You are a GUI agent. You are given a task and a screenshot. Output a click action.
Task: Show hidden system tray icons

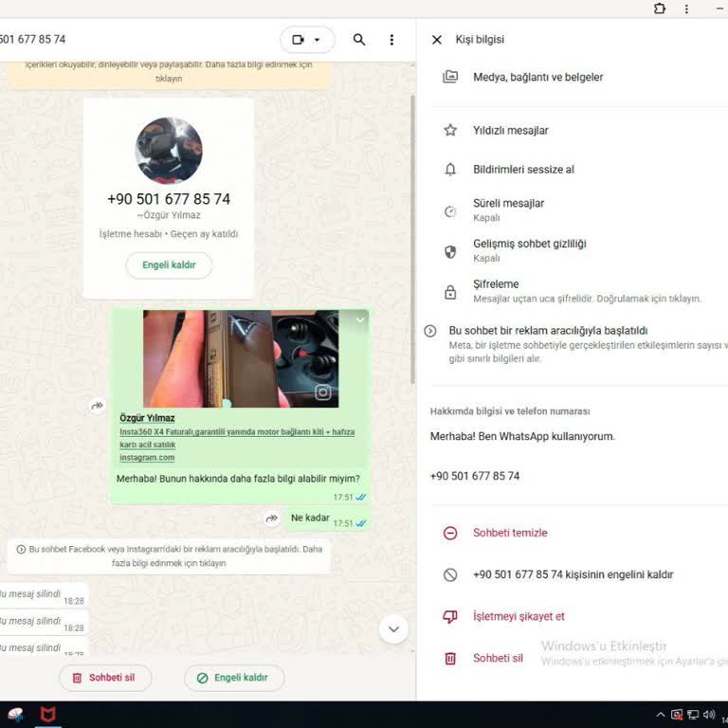pos(660,715)
